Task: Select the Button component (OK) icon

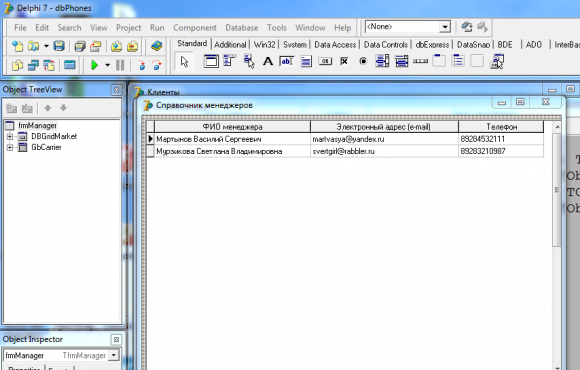Action: [x=325, y=61]
